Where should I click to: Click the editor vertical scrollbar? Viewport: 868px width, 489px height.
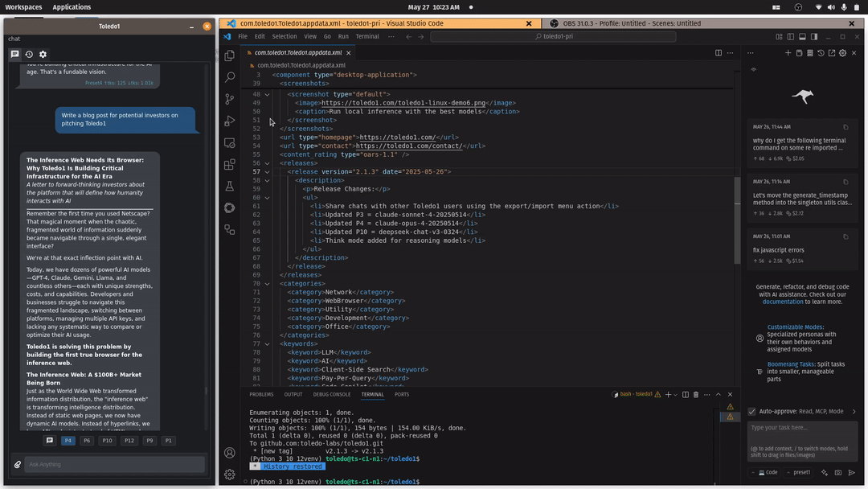(x=737, y=220)
